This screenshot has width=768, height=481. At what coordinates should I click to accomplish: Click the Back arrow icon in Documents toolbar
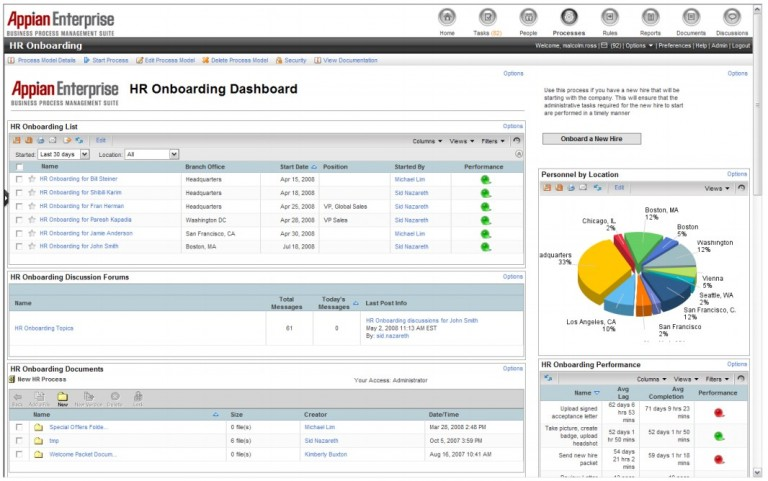coord(17,399)
